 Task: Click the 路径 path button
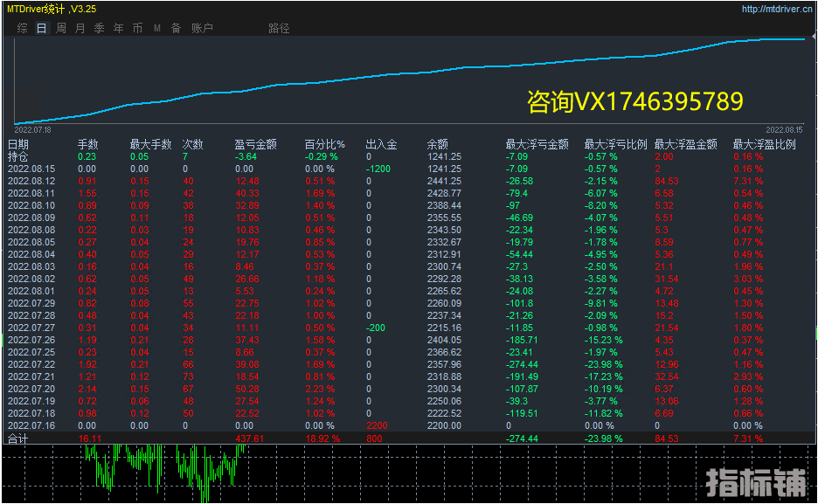click(279, 28)
